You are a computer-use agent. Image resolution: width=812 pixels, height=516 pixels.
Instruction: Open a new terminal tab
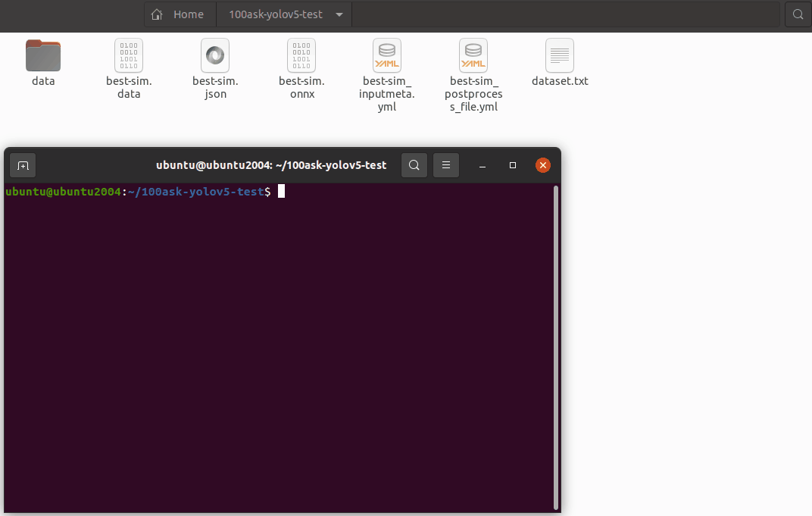pos(23,165)
